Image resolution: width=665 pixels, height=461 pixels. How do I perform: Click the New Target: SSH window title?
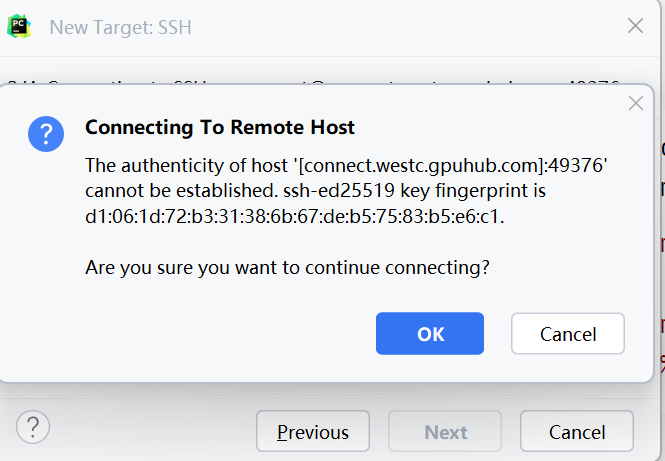pos(120,28)
